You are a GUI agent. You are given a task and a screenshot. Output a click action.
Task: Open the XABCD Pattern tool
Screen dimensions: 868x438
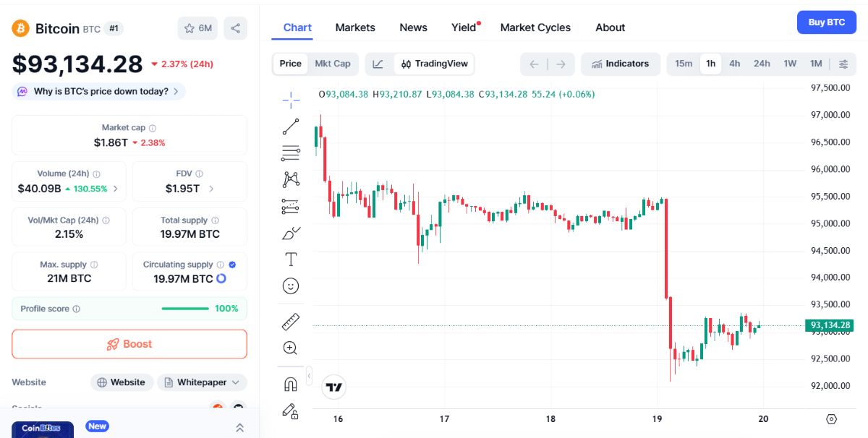(x=290, y=179)
